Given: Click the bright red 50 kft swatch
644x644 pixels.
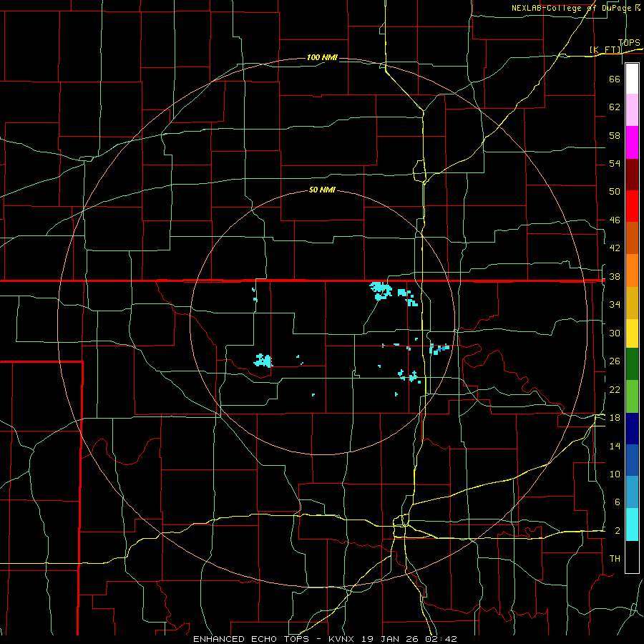Looking at the screenshot, I should click(632, 206).
